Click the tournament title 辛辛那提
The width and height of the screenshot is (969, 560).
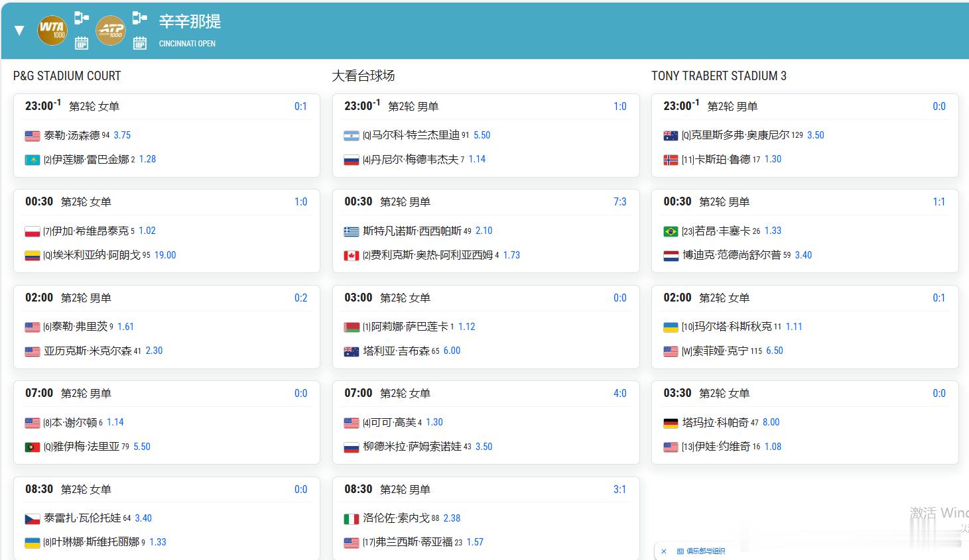(190, 21)
